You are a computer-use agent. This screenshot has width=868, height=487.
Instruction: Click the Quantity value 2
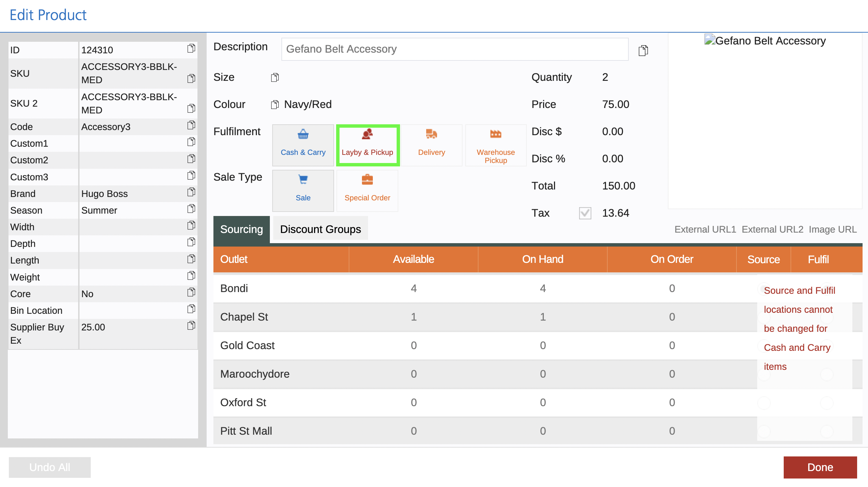[605, 77]
